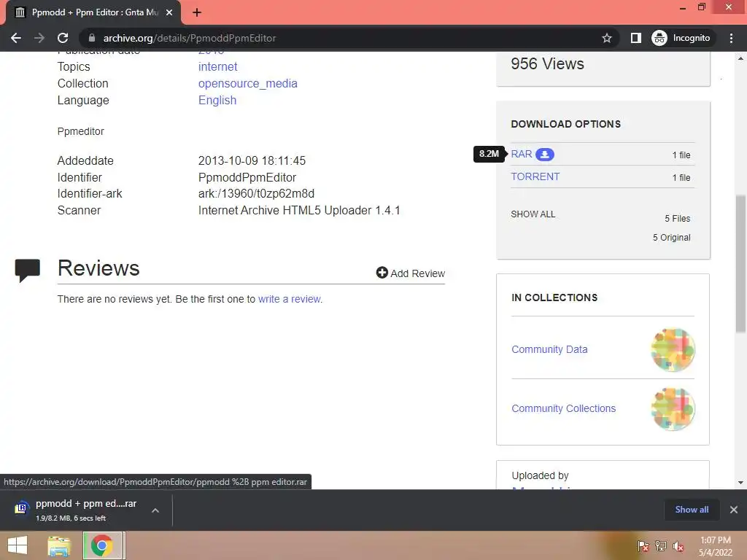View site information via the lock icon
The image size is (747, 560).
(91, 38)
